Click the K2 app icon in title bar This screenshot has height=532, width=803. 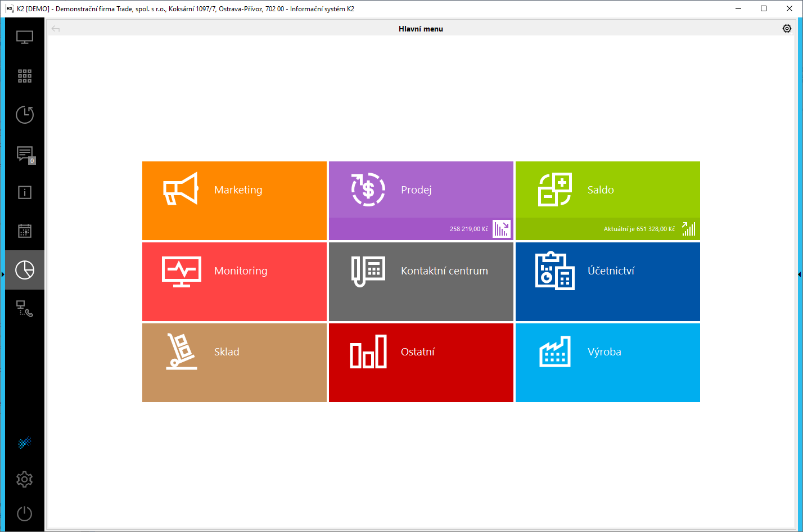tap(9, 8)
